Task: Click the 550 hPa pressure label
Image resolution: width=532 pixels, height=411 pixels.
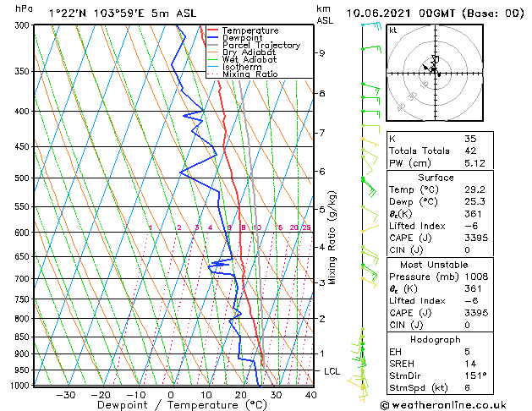Action: click(x=24, y=206)
